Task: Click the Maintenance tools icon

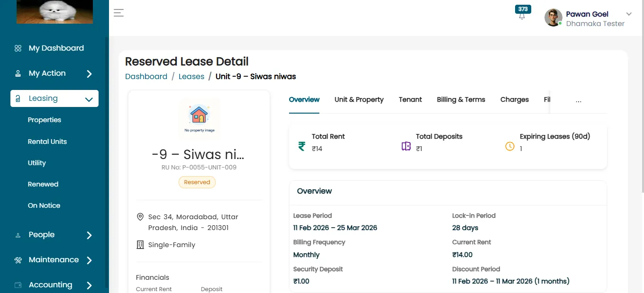Action: 18,260
